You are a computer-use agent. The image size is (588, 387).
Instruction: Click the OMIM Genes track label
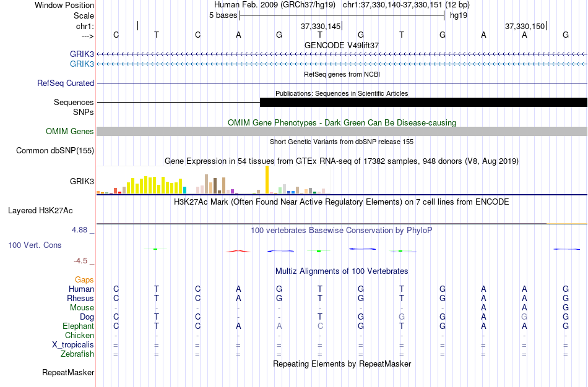tap(70, 132)
